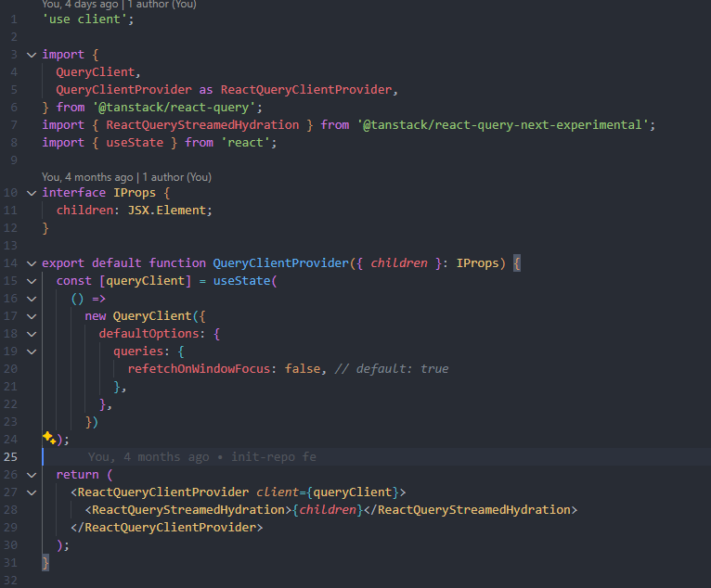Click refetchOnWindowFocus property
The width and height of the screenshot is (711, 588).
[199, 369]
